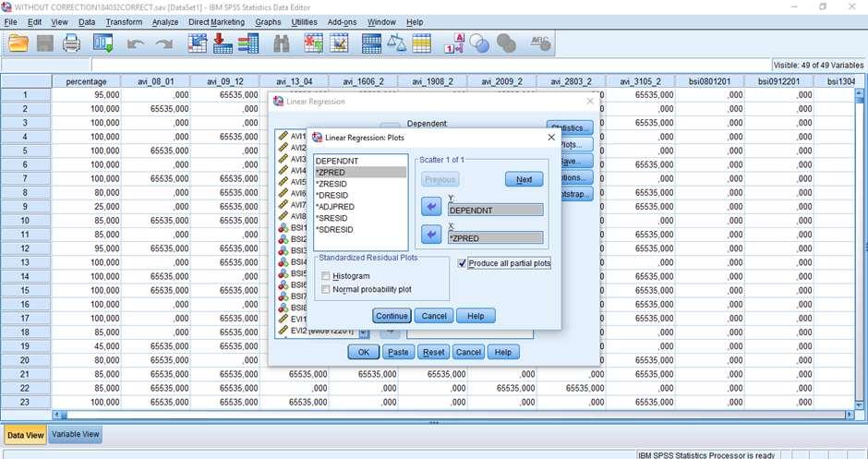This screenshot has width=868, height=459.
Task: Click Cancel in the Plots dialog
Action: click(434, 316)
